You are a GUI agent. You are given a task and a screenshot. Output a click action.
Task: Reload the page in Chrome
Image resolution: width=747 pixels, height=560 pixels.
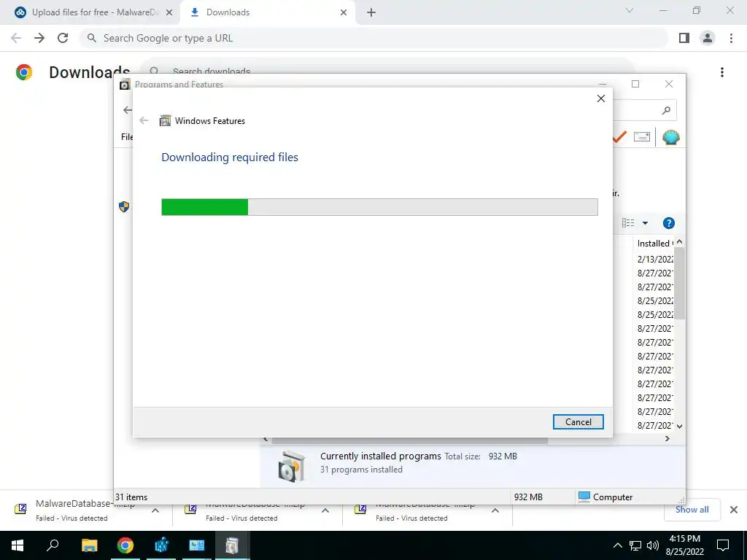tap(63, 38)
